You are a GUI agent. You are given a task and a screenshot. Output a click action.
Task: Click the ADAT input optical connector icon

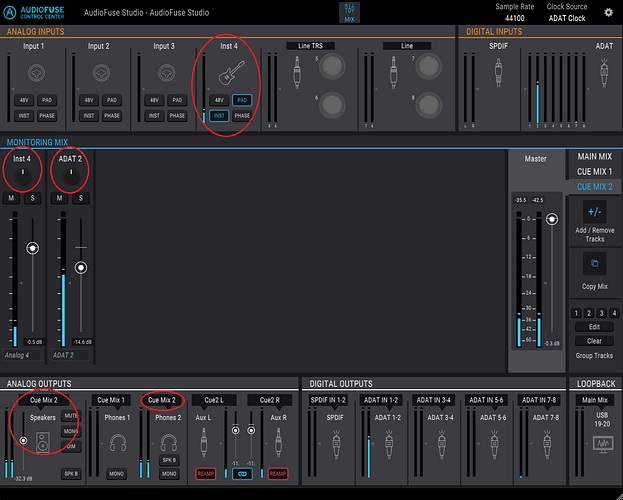pyautogui.click(x=604, y=73)
